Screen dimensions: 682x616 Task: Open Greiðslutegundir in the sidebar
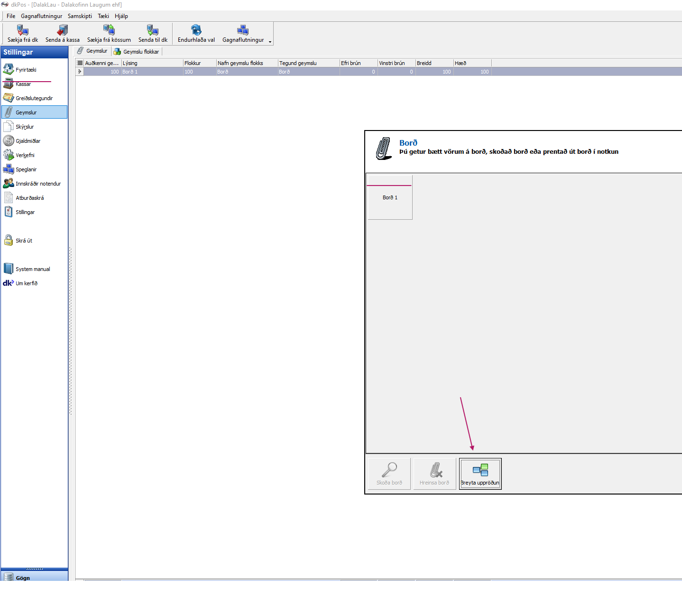tap(34, 98)
